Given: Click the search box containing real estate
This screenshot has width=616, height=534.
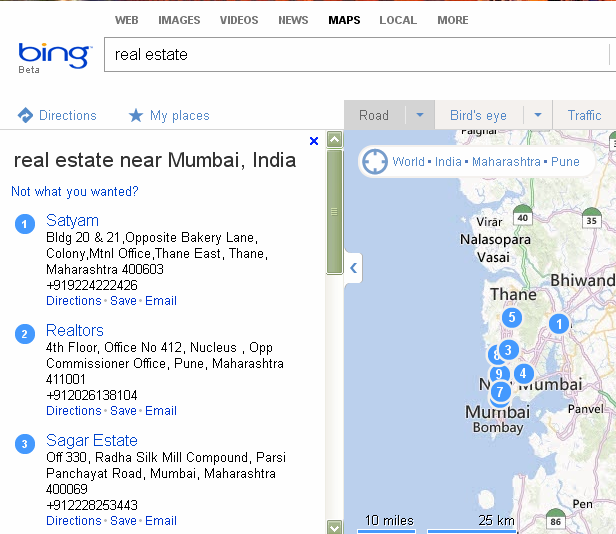Looking at the screenshot, I should [358, 55].
